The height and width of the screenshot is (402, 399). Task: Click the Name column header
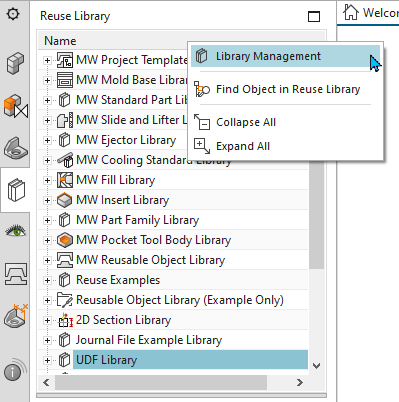point(60,41)
